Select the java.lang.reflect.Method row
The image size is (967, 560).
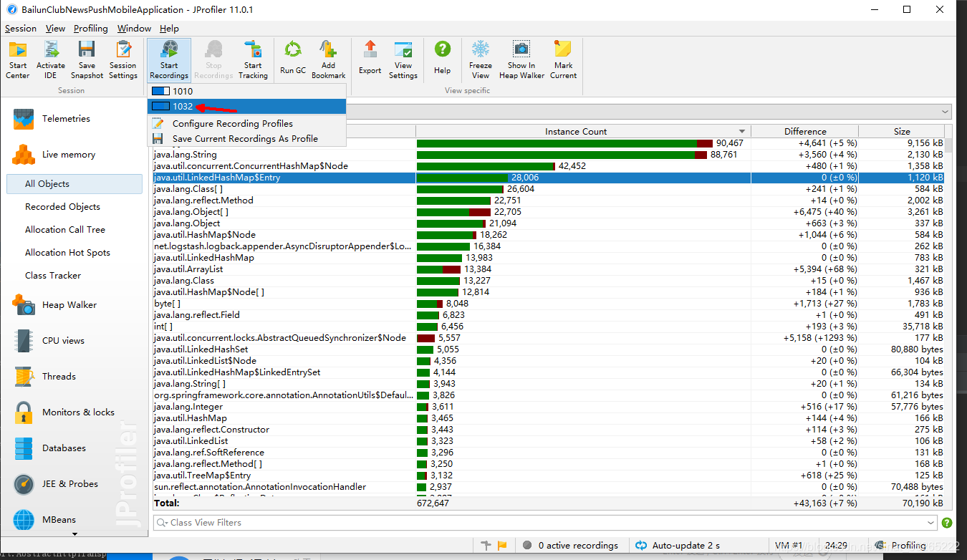[x=549, y=201]
